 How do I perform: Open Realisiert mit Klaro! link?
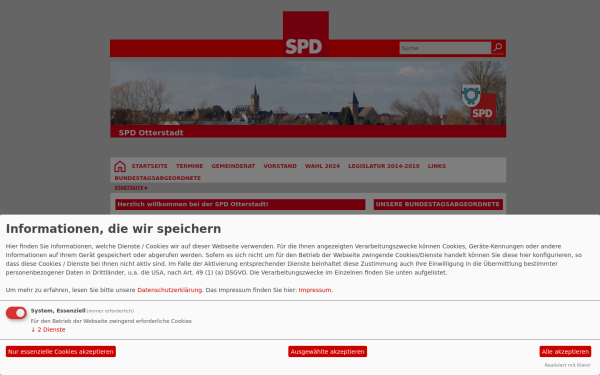click(x=567, y=365)
